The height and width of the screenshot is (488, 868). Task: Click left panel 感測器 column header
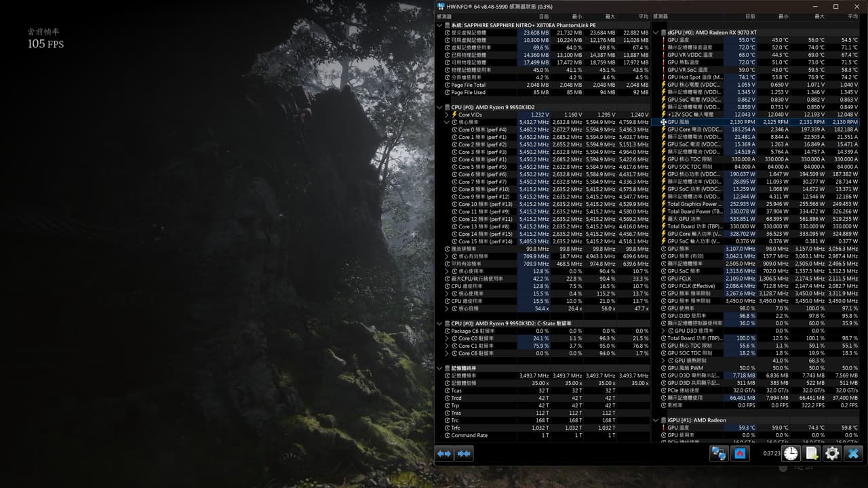tap(444, 16)
